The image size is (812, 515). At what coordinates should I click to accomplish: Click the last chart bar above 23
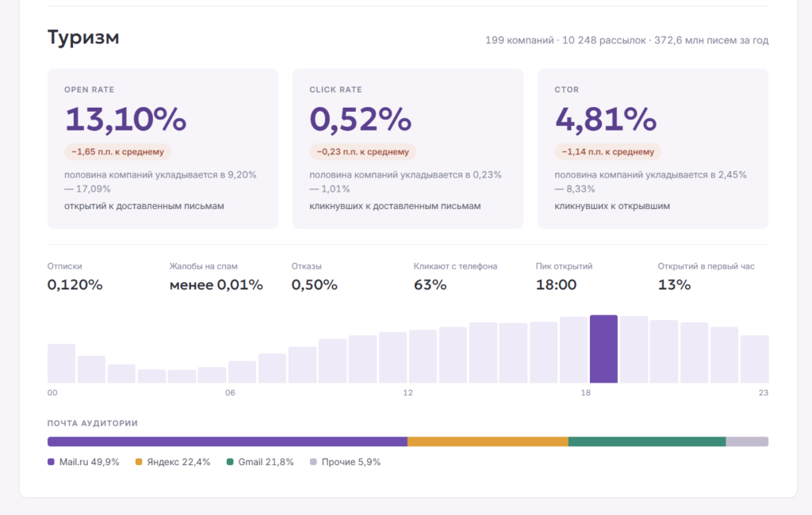[755, 359]
